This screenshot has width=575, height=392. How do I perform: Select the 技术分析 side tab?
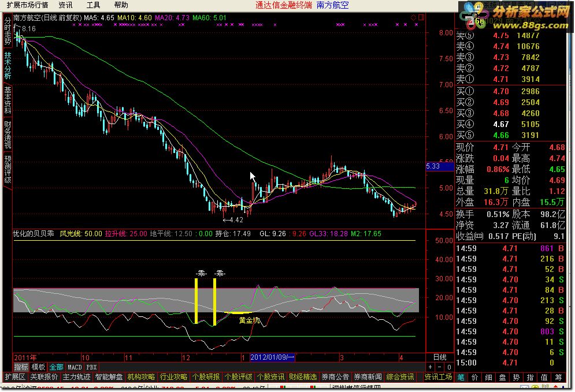(x=8, y=66)
